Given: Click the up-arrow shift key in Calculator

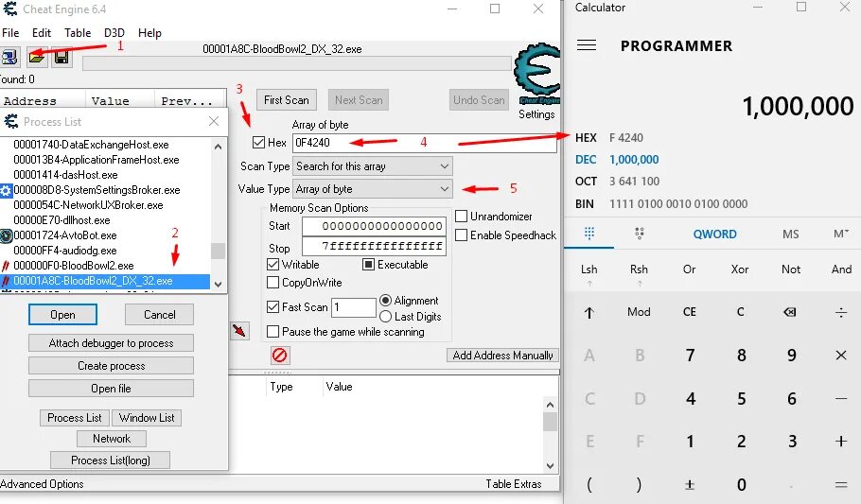Looking at the screenshot, I should click(589, 312).
